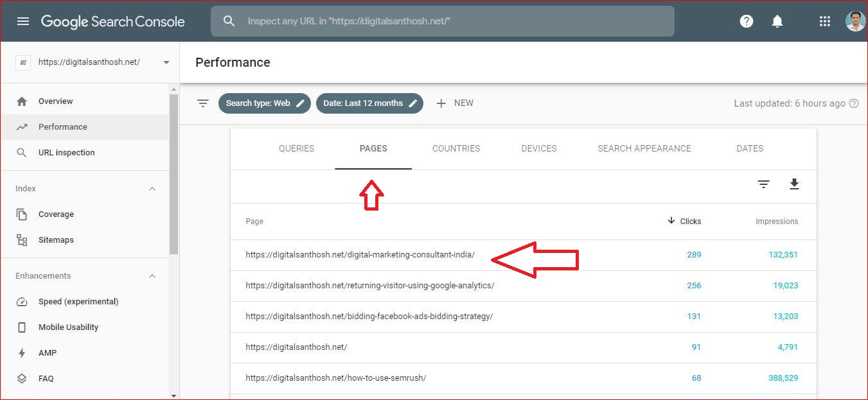
Task: Click the Mobile Usability phone icon
Action: [x=22, y=327]
